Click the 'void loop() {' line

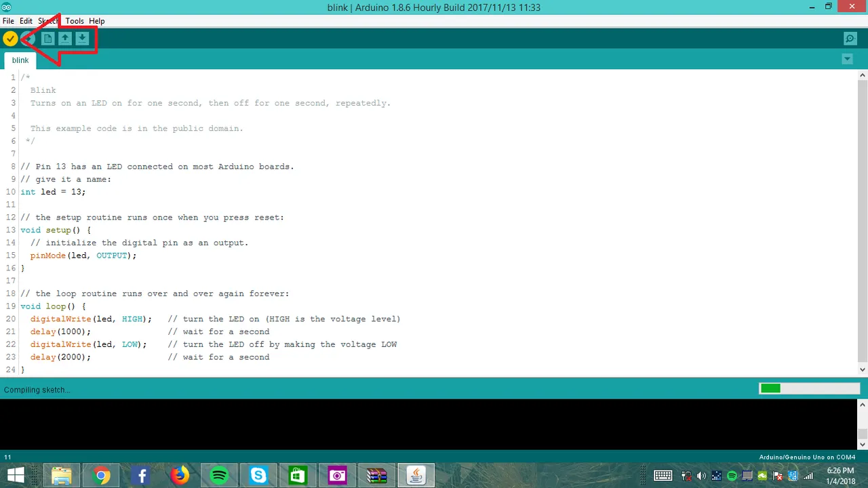(53, 306)
